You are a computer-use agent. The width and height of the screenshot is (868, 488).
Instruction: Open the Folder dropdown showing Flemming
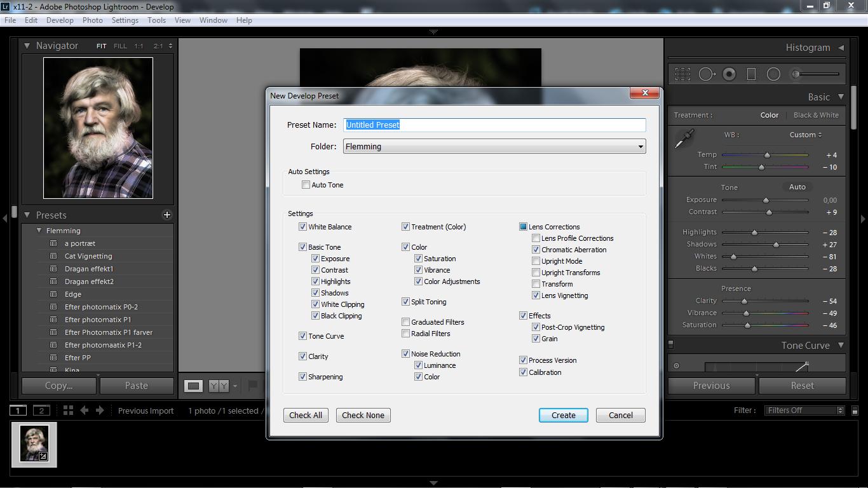[x=494, y=147]
